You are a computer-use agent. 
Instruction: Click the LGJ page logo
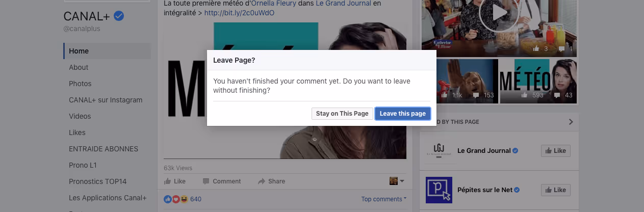coord(439,151)
